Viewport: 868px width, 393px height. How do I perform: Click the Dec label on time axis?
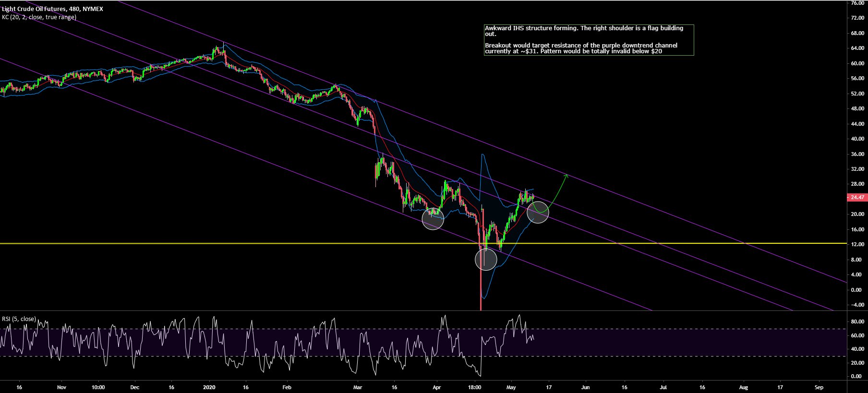tap(135, 387)
